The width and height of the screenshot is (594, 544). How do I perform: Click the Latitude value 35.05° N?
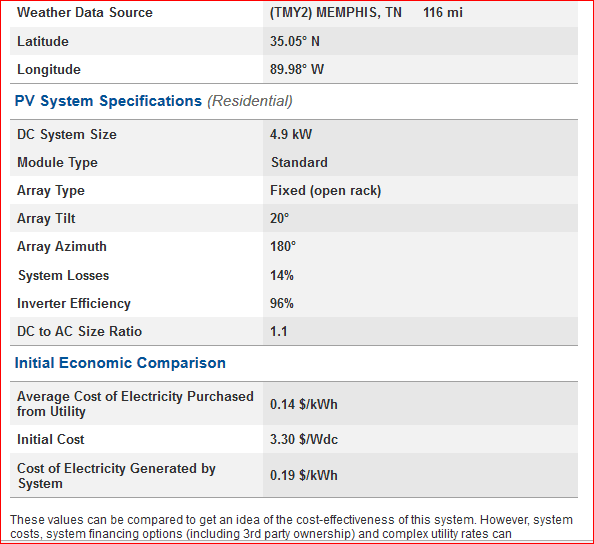pyautogui.click(x=295, y=41)
